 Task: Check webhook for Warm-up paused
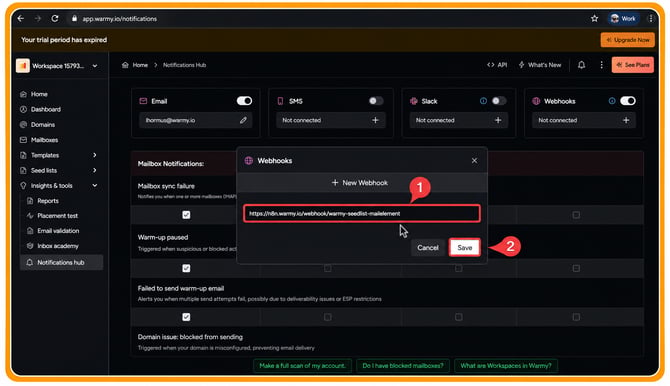pyautogui.click(x=576, y=268)
